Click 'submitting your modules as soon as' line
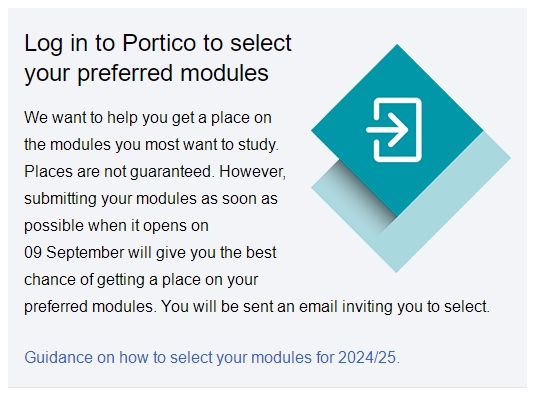540x393 pixels. click(x=151, y=199)
